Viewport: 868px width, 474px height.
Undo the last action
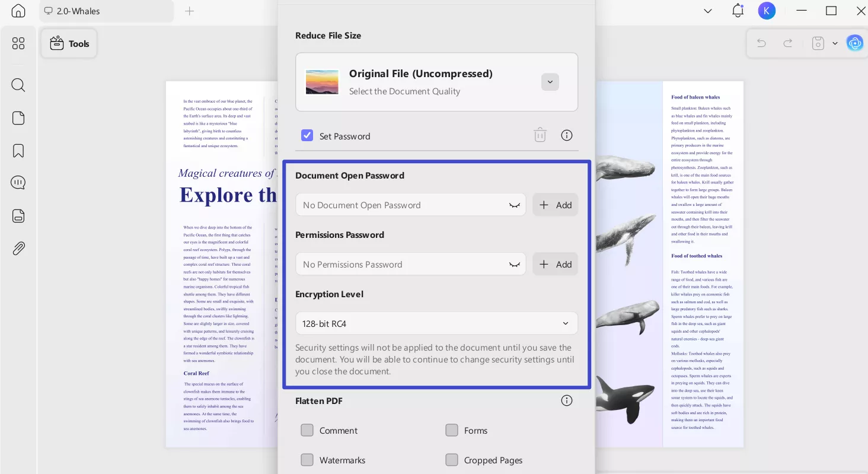[x=762, y=43]
